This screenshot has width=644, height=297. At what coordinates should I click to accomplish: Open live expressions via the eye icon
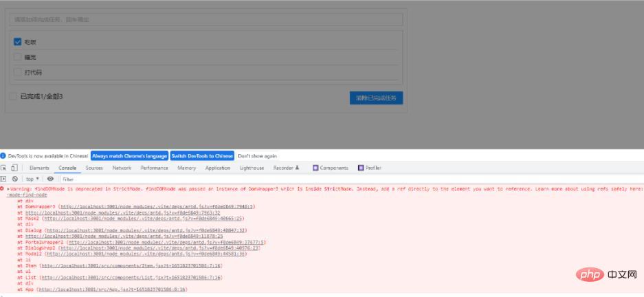pyautogui.click(x=50, y=179)
